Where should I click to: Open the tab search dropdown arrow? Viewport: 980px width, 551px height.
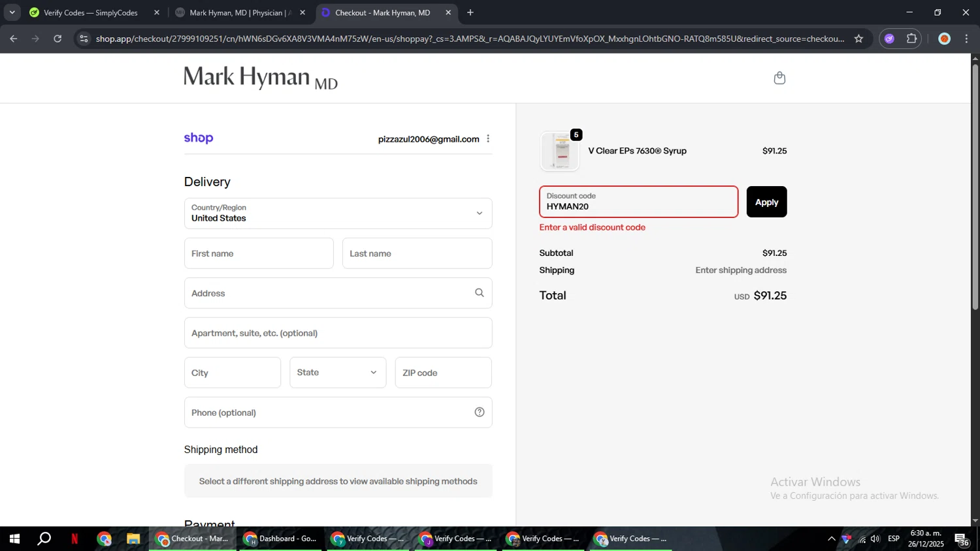point(12,12)
